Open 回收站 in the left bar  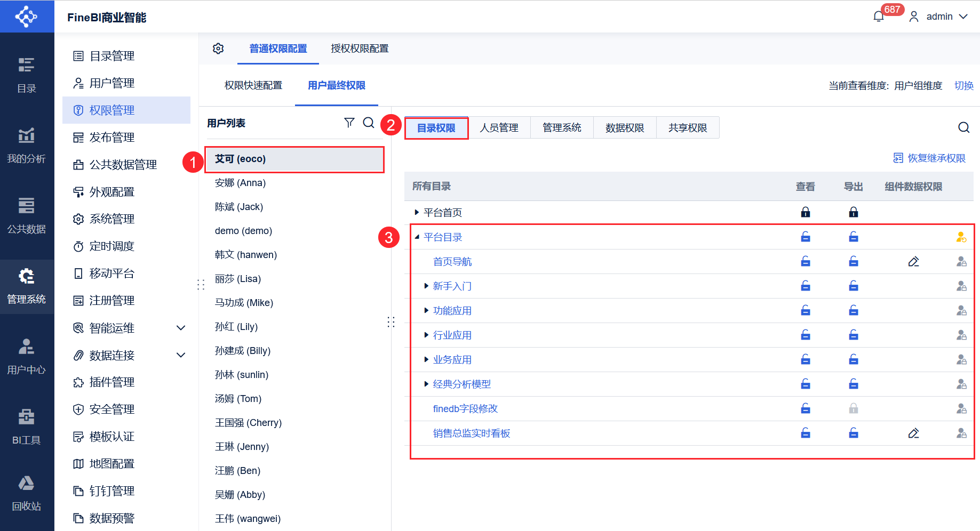27,493
